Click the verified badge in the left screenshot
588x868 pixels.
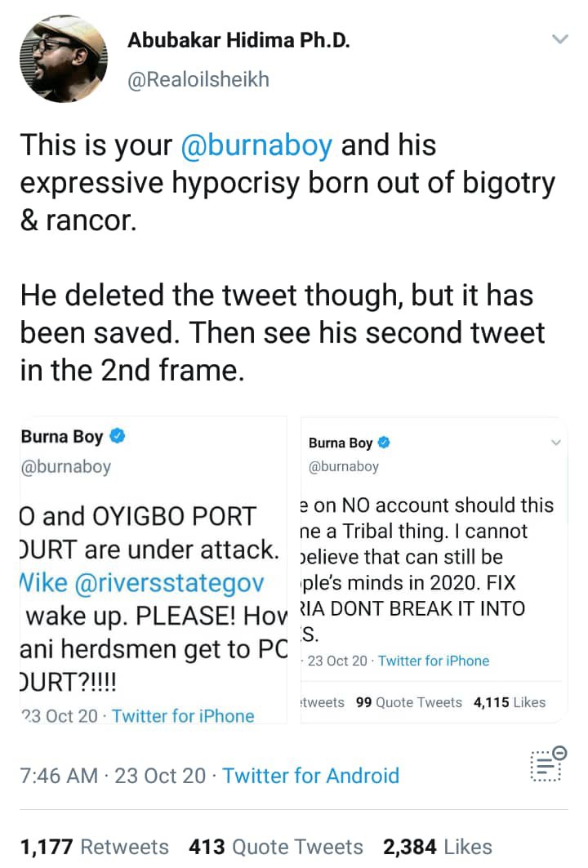click(118, 436)
